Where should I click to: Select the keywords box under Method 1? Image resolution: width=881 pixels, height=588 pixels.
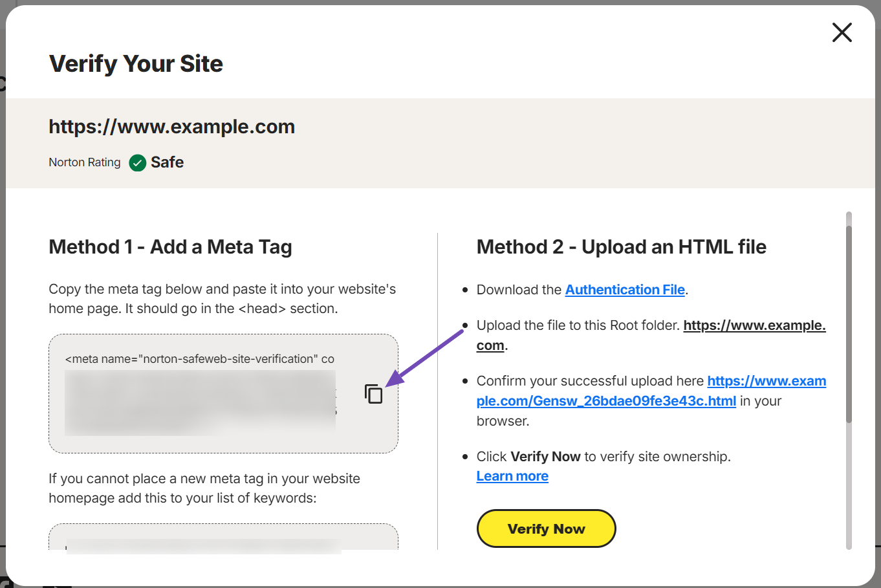pos(223,537)
